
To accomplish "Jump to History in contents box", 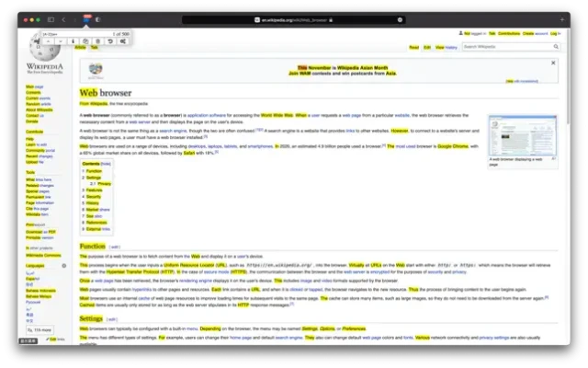I will pos(93,203).
